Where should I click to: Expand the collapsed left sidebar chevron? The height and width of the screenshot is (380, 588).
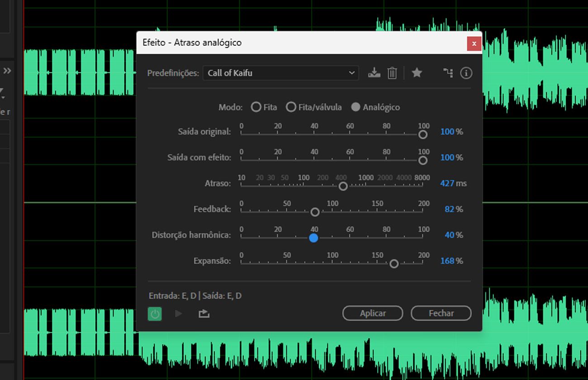click(x=7, y=71)
